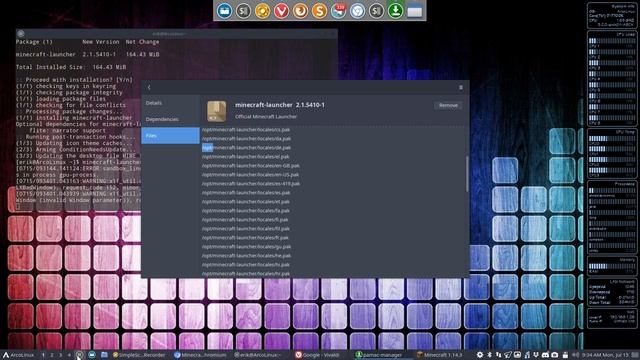Click the volume speaker tray icon
The width and height of the screenshot is (640, 360).
576,355
